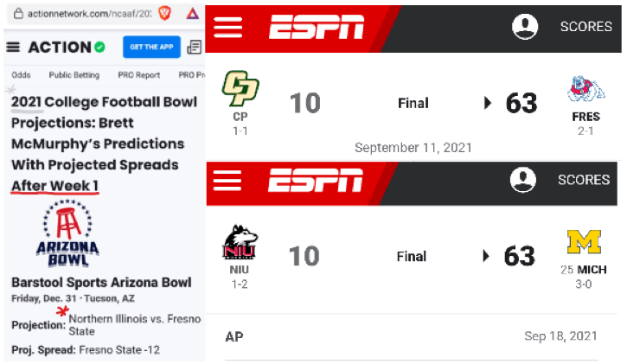The image size is (627, 364).
Task: Click the Brave Rewards triangle icon
Action: click(191, 14)
